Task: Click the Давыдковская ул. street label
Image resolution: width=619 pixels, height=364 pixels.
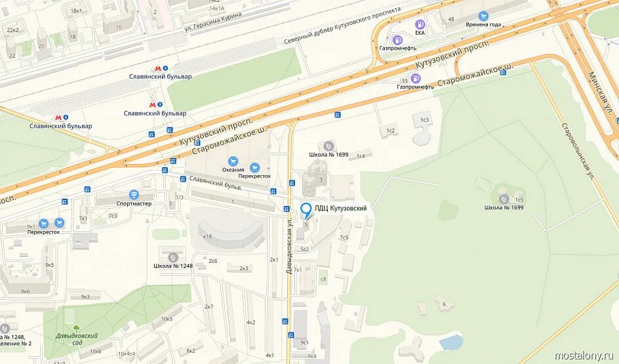Action: tap(289, 247)
